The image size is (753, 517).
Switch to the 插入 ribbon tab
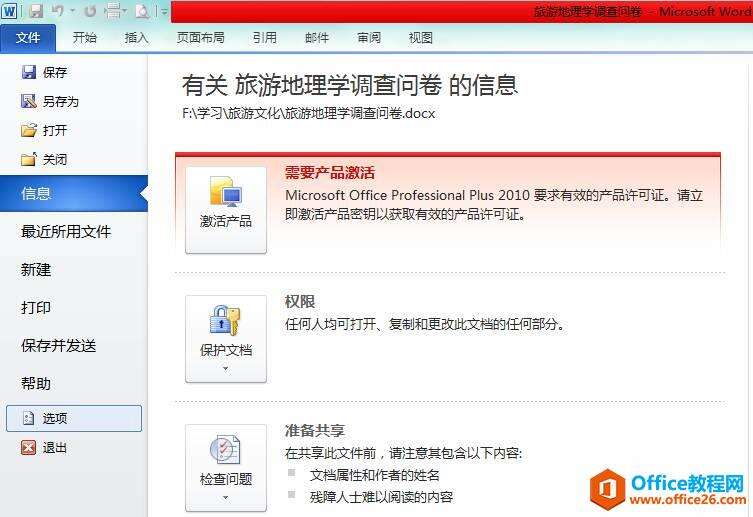136,38
